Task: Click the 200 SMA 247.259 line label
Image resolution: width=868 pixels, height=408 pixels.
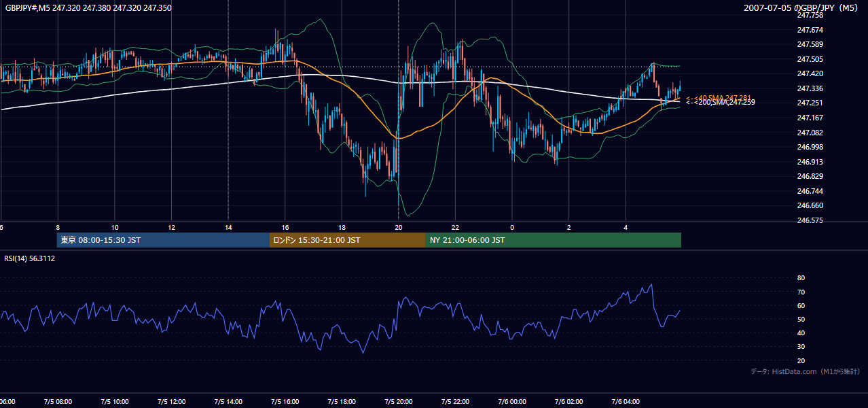Action: point(720,103)
